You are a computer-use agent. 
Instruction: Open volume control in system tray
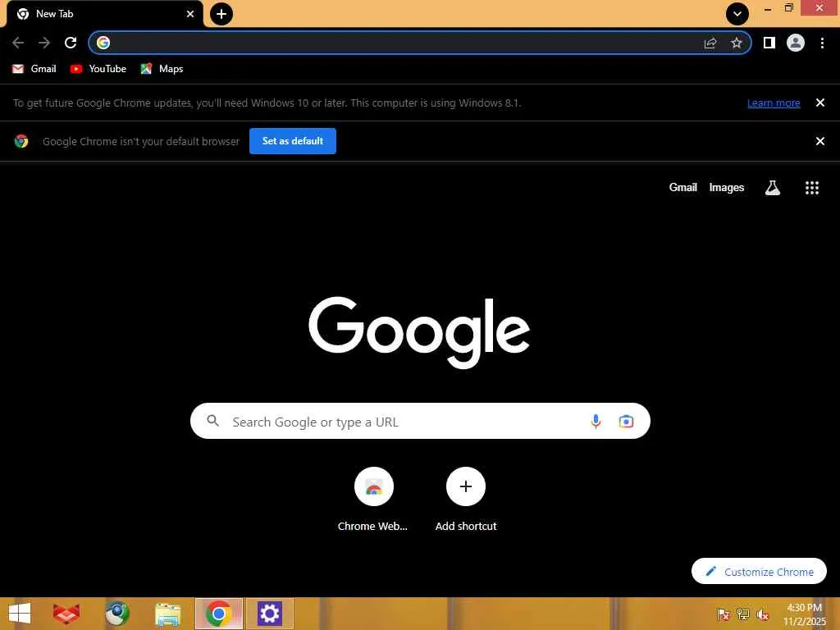[x=762, y=614]
